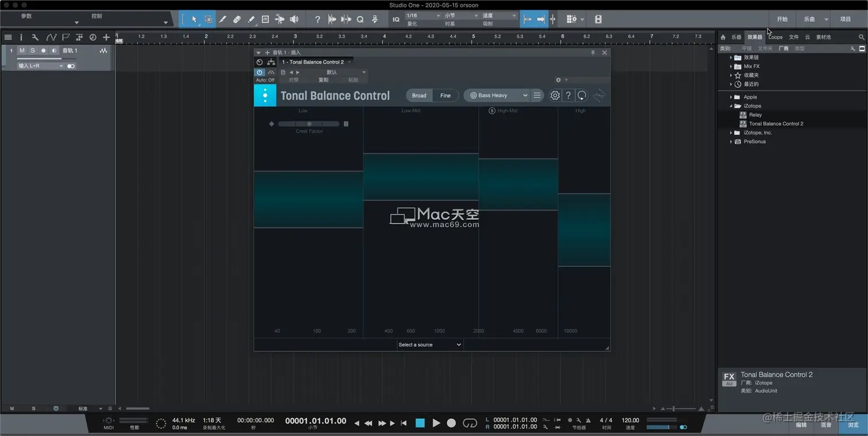Viewport: 868px width, 436px height.
Task: Sort effects by 类型
Action: point(799,48)
